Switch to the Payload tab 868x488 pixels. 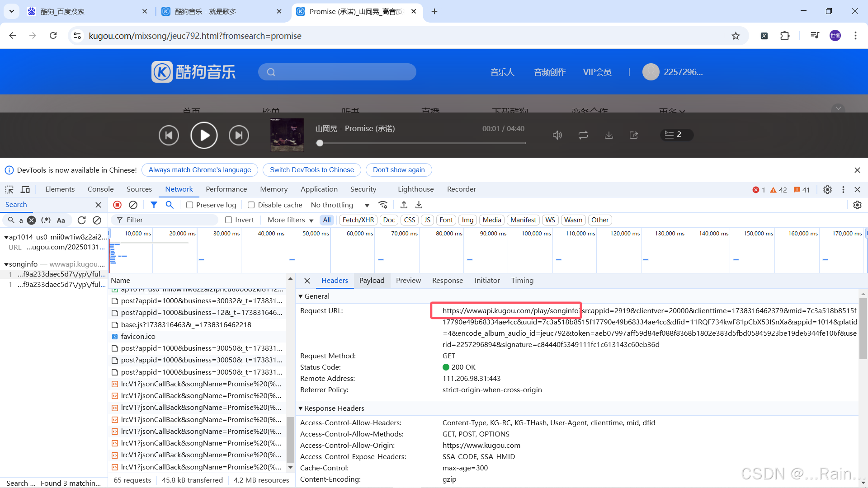tap(372, 281)
